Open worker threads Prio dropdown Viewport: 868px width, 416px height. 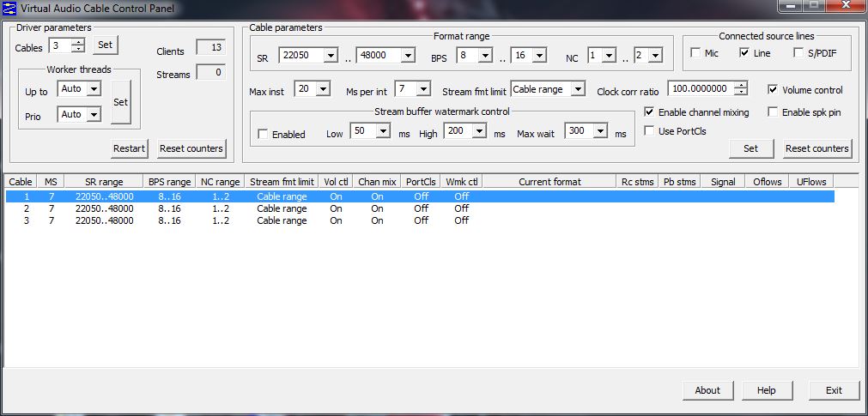[x=94, y=115]
